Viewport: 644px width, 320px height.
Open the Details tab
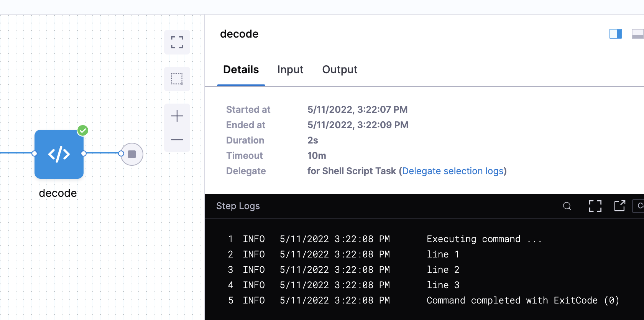(241, 69)
